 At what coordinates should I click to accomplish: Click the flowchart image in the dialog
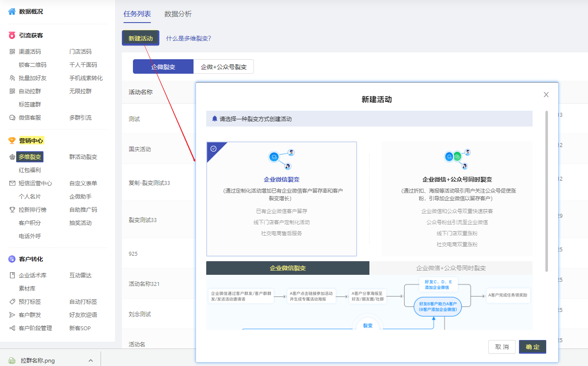point(369,302)
